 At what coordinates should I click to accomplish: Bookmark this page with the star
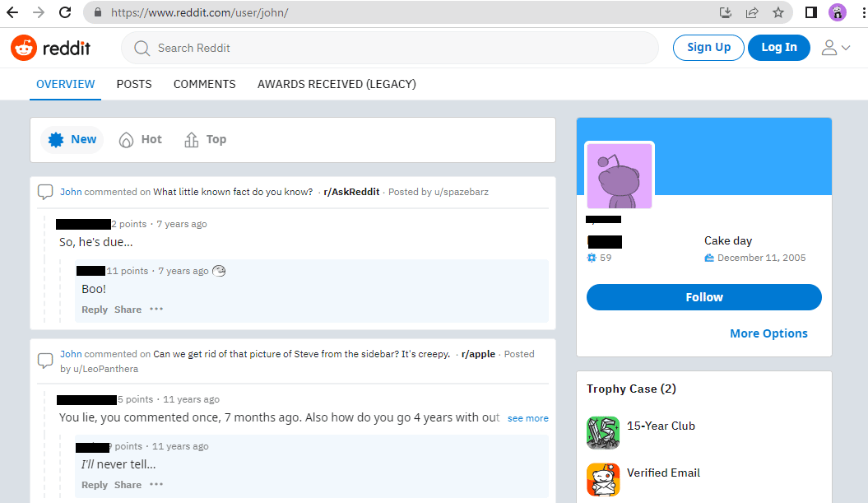click(778, 12)
